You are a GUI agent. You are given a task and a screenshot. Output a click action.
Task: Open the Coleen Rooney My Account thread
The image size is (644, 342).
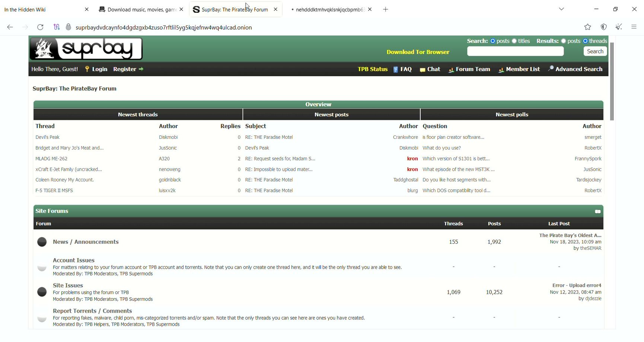click(65, 180)
